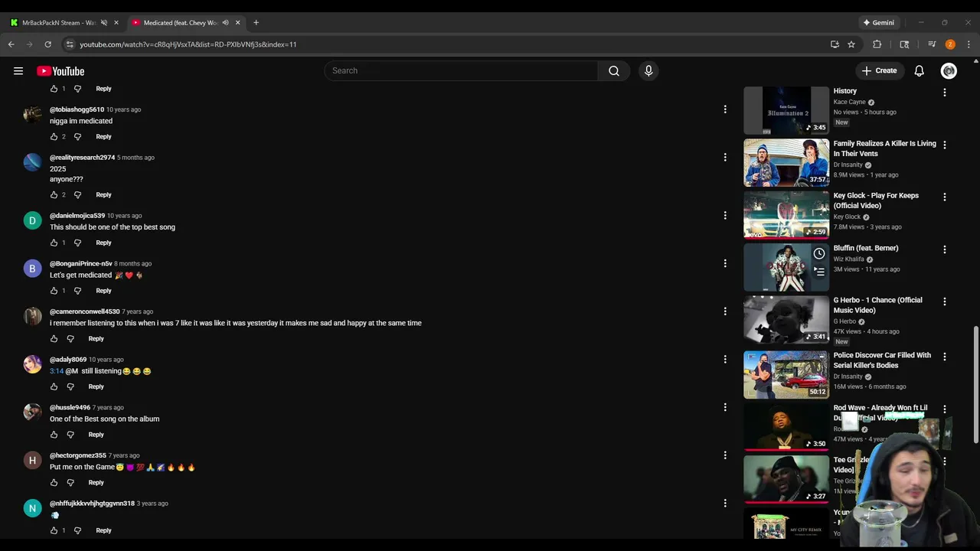Dislike the comment by @adaly8069
The height and width of the screenshot is (551, 980).
coord(70,386)
